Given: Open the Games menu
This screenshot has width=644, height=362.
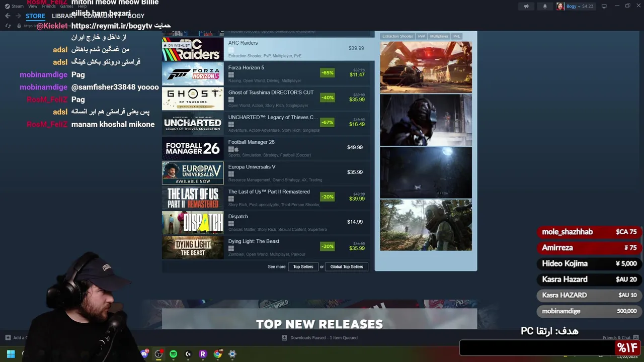Looking at the screenshot, I should click(66, 6).
